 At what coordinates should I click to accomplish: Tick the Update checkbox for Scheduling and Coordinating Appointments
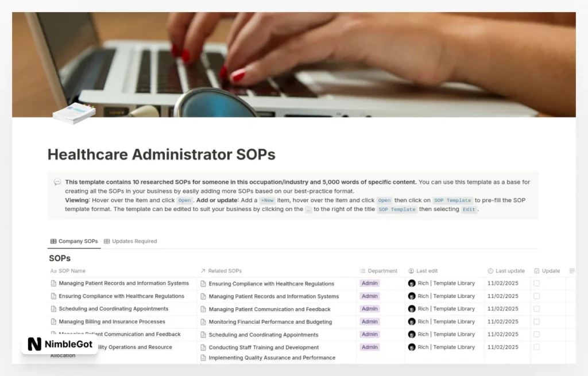[x=536, y=309]
